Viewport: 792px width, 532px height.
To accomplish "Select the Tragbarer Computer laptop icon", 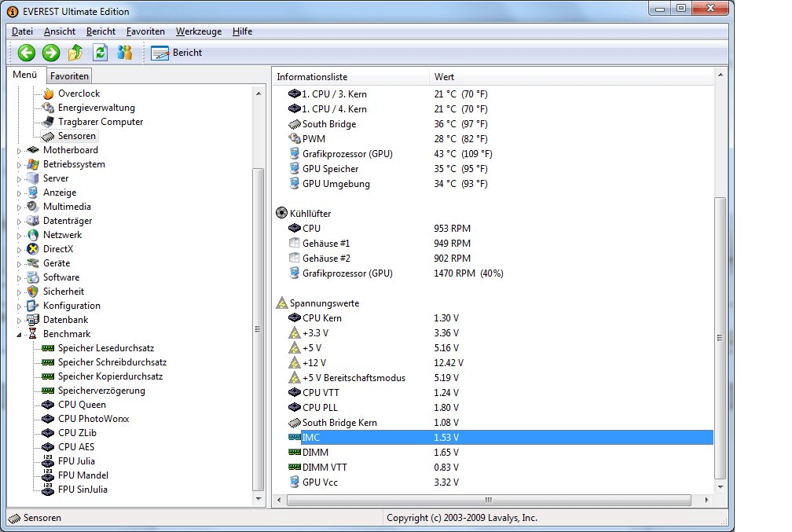I will [x=49, y=122].
